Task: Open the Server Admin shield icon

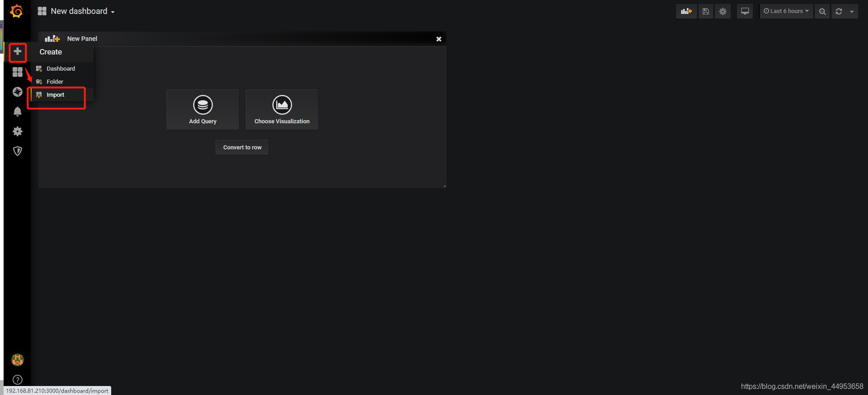Action: (18, 151)
